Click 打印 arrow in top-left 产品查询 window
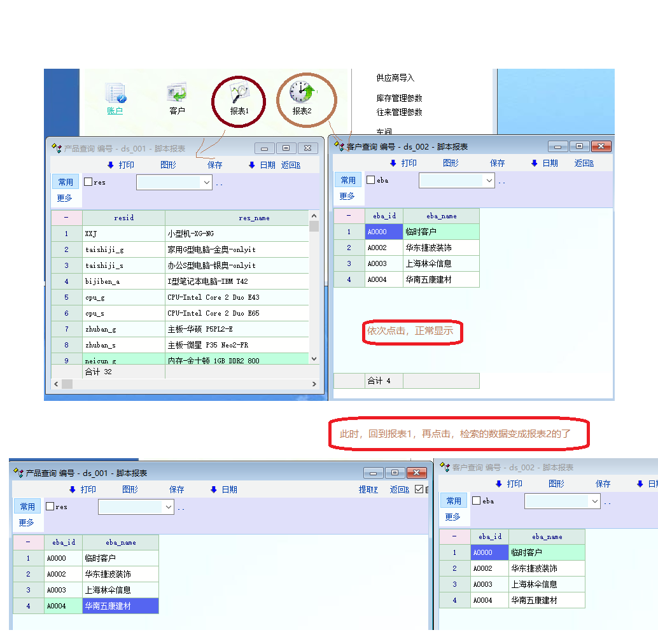Image resolution: width=658 pixels, height=644 pixels. [110, 165]
